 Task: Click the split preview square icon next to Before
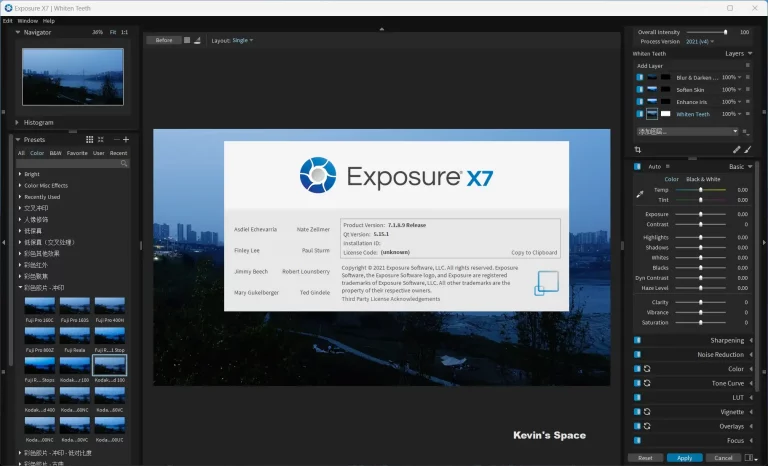click(187, 40)
